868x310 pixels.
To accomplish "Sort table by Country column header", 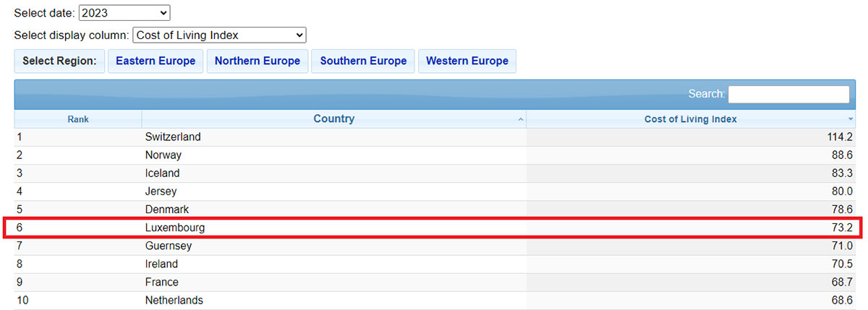I will tap(334, 119).
